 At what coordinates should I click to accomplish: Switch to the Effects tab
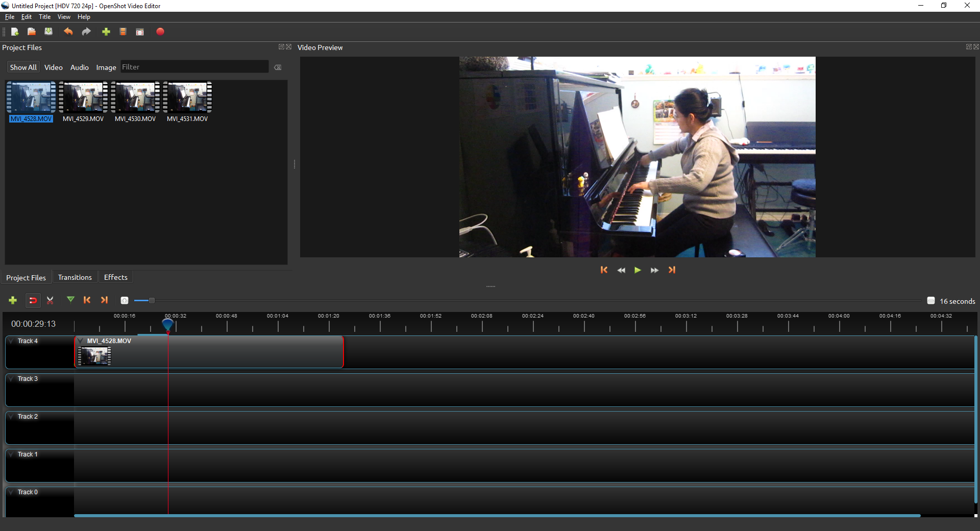[116, 277]
